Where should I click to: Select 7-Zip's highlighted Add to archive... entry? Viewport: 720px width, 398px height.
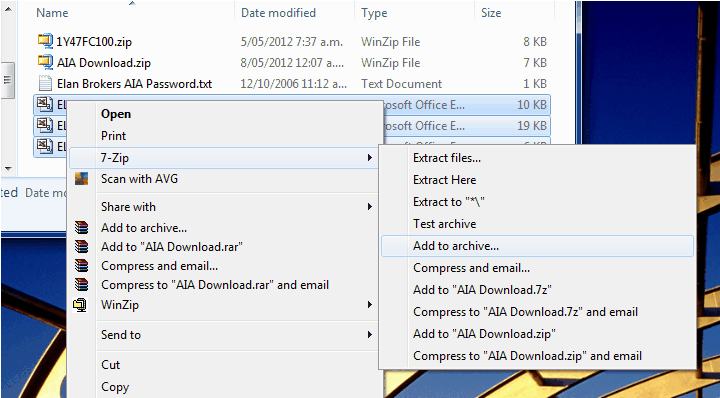tap(537, 246)
